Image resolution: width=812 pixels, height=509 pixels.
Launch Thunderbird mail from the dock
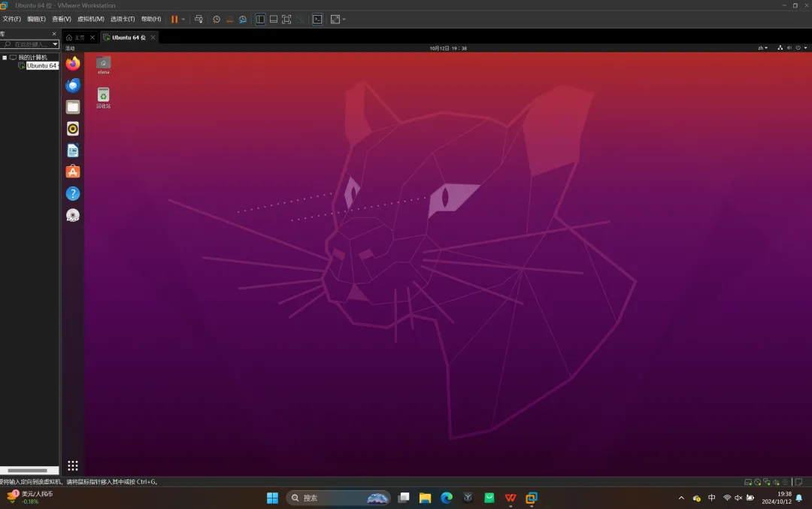[x=73, y=85]
